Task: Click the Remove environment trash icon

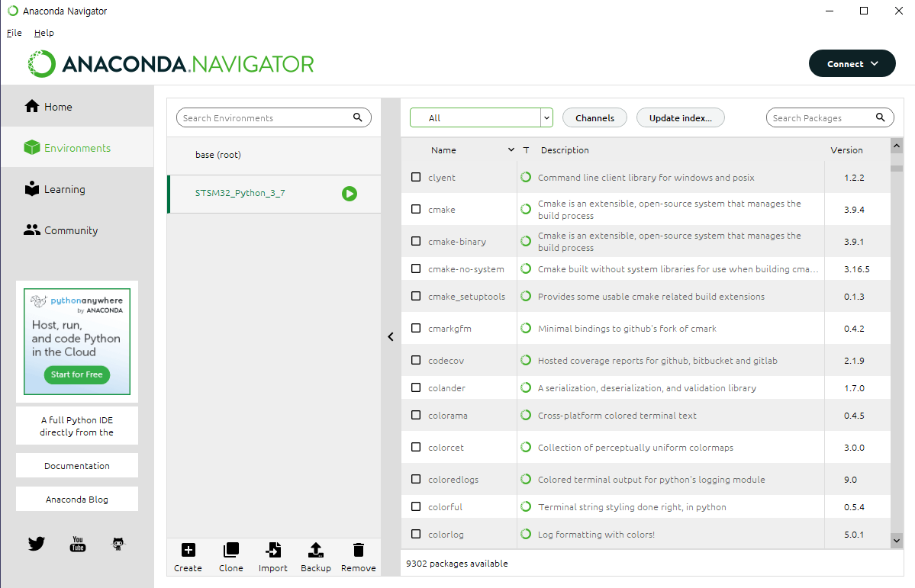Action: pos(359,550)
